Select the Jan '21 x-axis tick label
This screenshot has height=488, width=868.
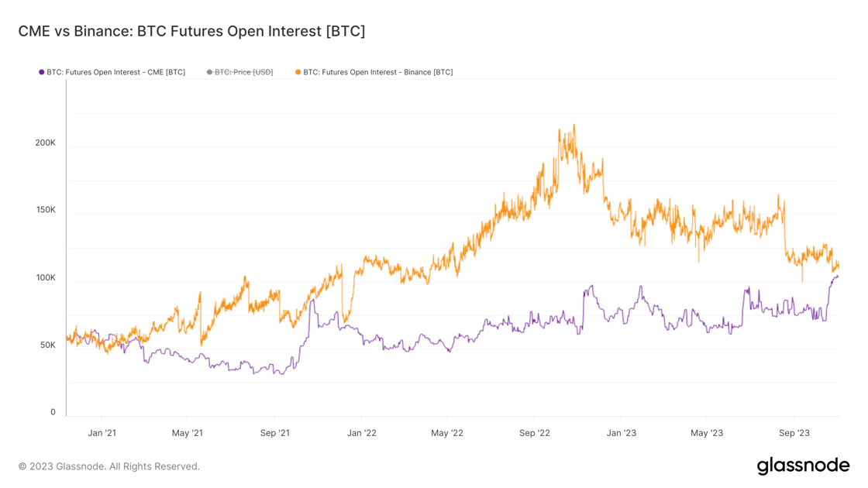(102, 433)
